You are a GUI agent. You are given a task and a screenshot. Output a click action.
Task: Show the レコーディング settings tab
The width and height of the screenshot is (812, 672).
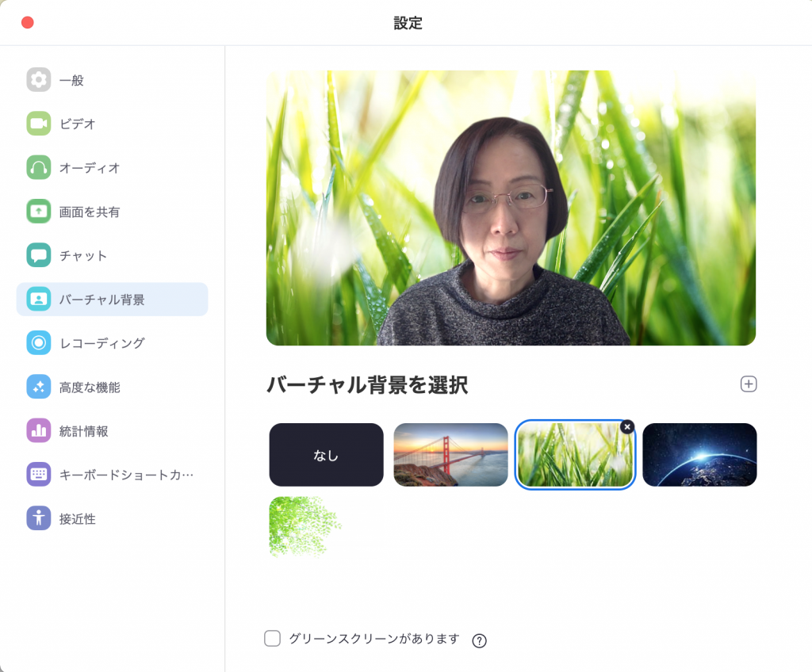[x=113, y=342]
